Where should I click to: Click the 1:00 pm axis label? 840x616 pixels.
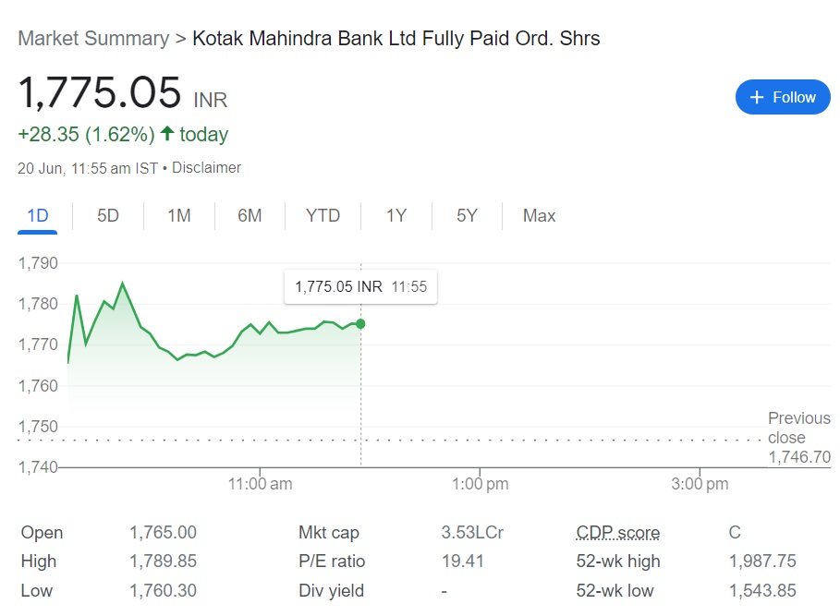point(480,484)
